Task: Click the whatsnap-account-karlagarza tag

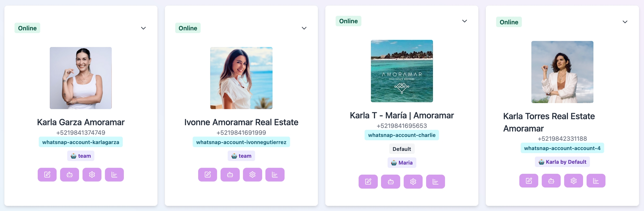Action: (x=80, y=142)
